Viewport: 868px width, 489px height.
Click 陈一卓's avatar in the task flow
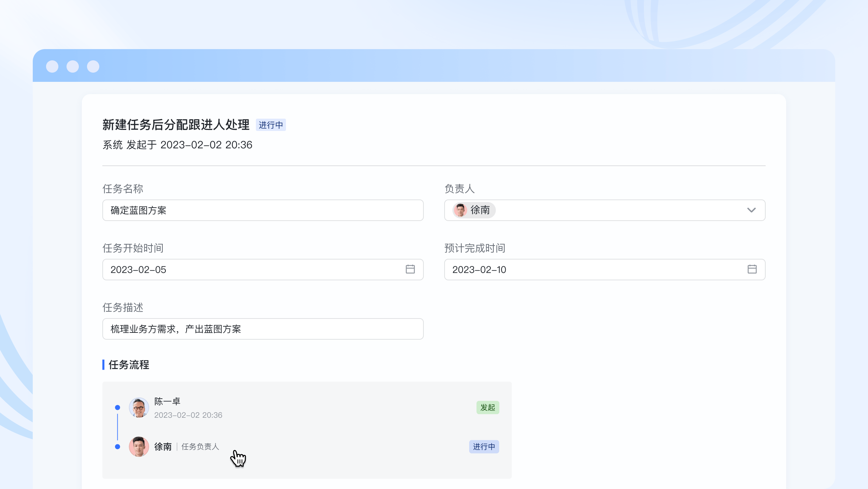pyautogui.click(x=139, y=407)
